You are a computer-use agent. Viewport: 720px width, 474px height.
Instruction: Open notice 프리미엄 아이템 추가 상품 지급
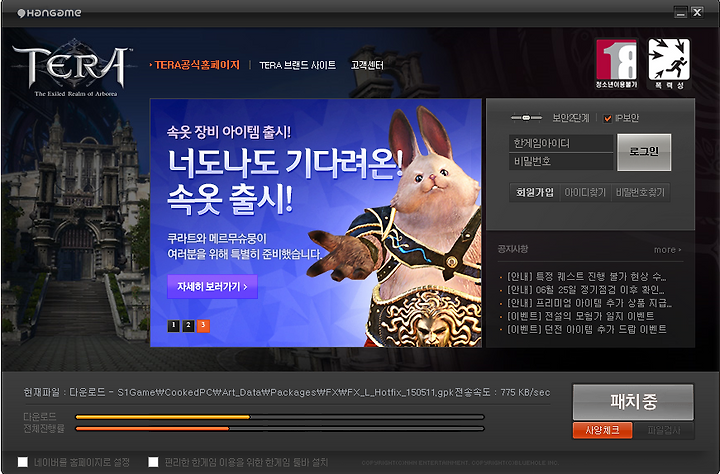coord(589,303)
